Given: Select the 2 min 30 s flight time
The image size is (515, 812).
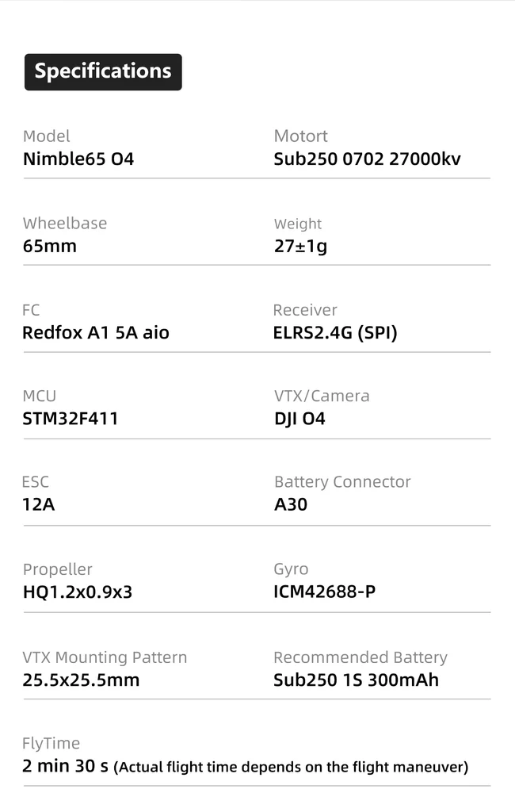Looking at the screenshot, I should [65, 766].
